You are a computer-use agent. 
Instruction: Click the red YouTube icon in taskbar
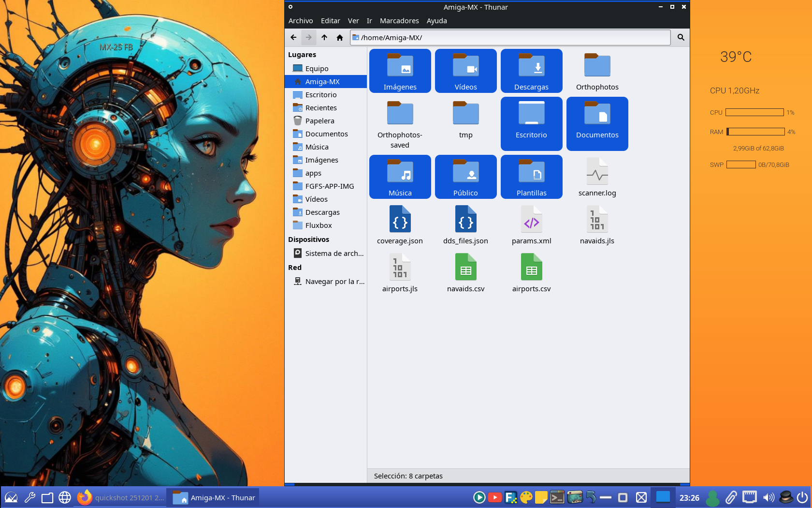coord(494,497)
